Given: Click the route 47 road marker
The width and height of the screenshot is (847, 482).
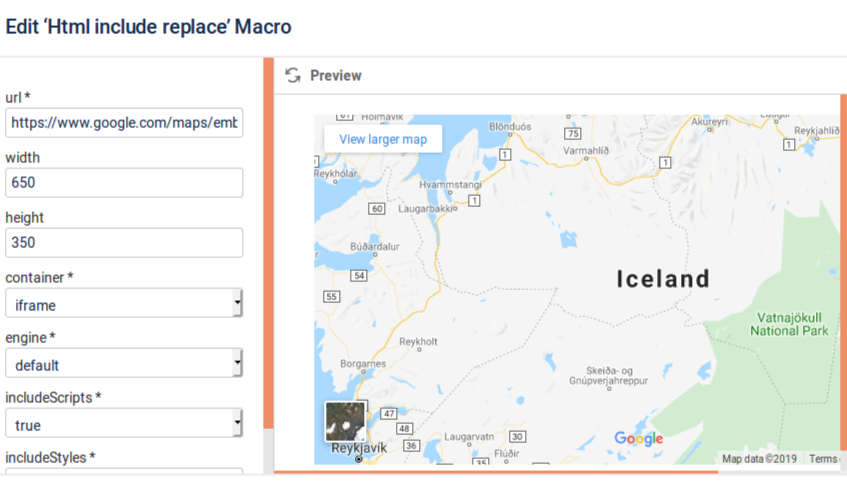Looking at the screenshot, I should pos(389,413).
